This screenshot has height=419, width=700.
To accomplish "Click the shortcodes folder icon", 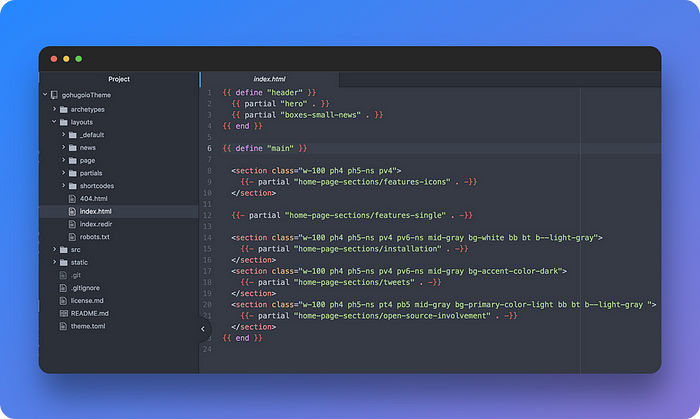I will (73, 186).
